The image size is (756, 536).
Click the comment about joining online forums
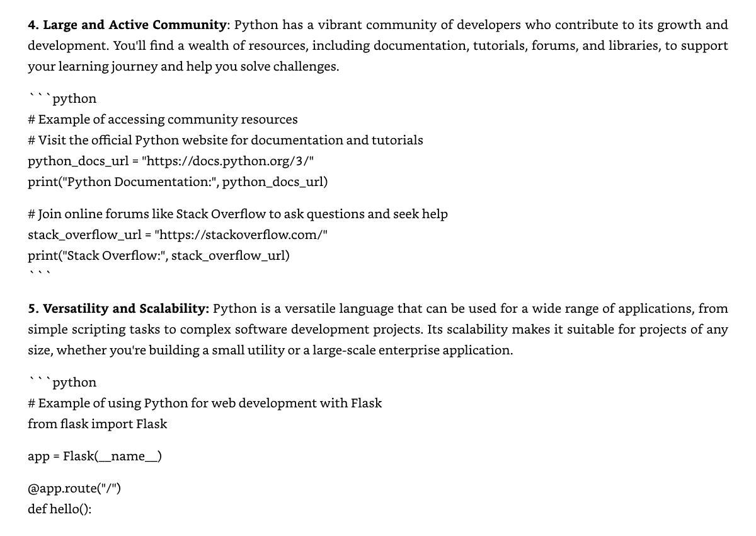click(x=238, y=214)
